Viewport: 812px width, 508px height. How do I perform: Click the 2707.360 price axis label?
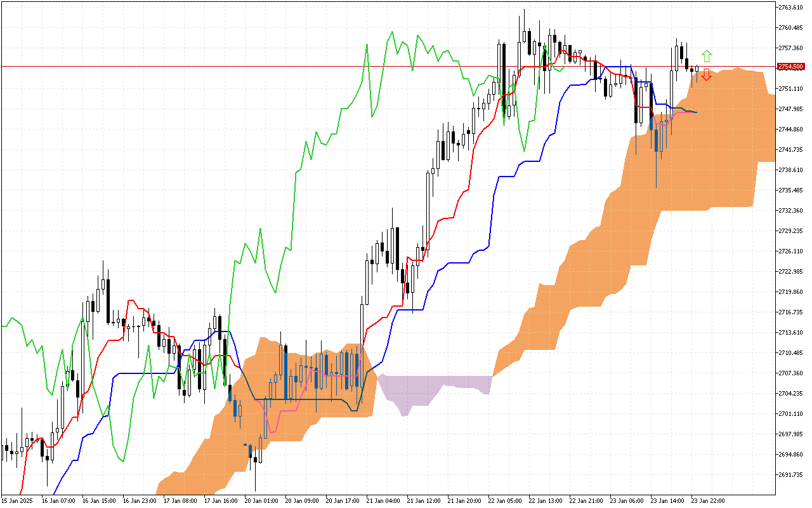[x=791, y=373]
